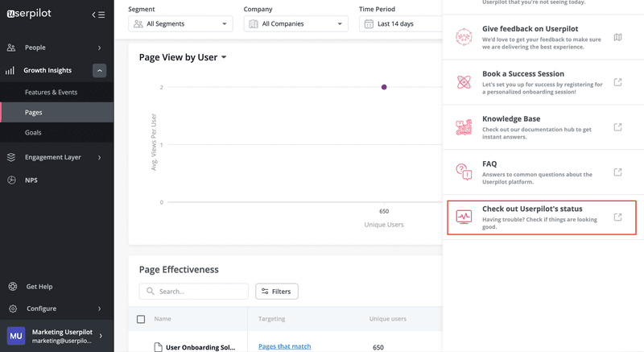Expand the People menu chevron

[x=99, y=48]
